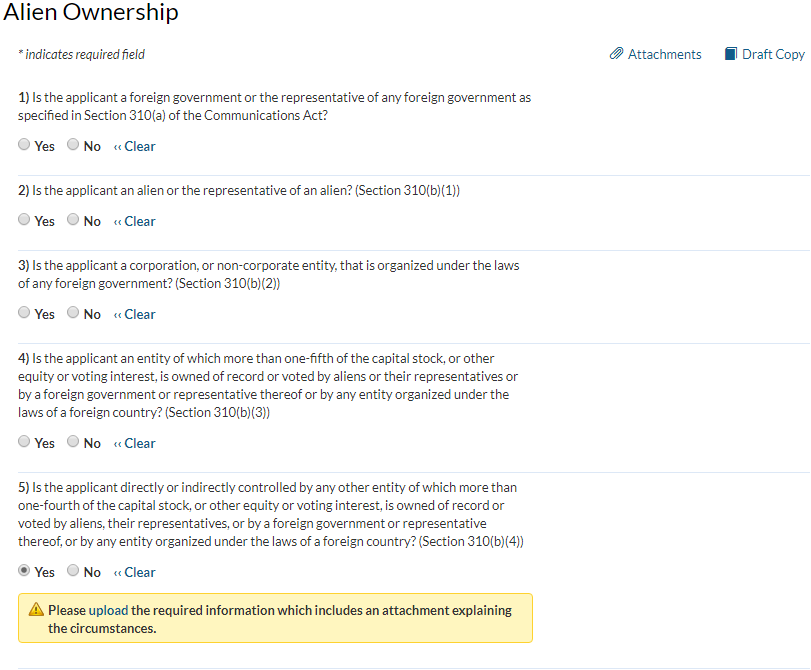The width and height of the screenshot is (811, 670).
Task: Clear the answer for question 5
Action: pyautogui.click(x=136, y=572)
